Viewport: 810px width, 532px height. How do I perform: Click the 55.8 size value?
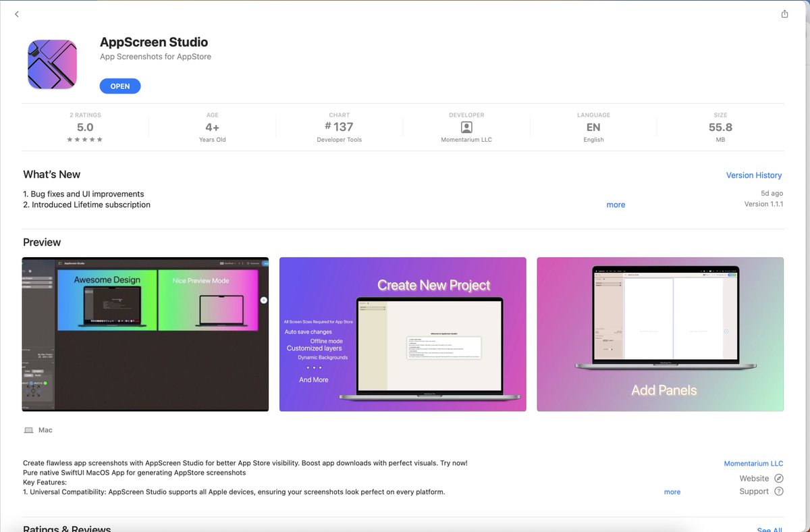point(720,127)
